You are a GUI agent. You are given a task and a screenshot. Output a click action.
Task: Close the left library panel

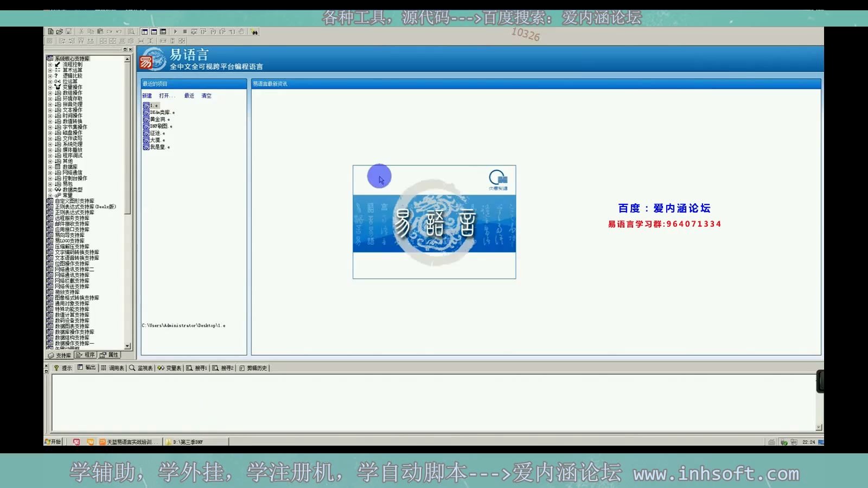(130, 49)
